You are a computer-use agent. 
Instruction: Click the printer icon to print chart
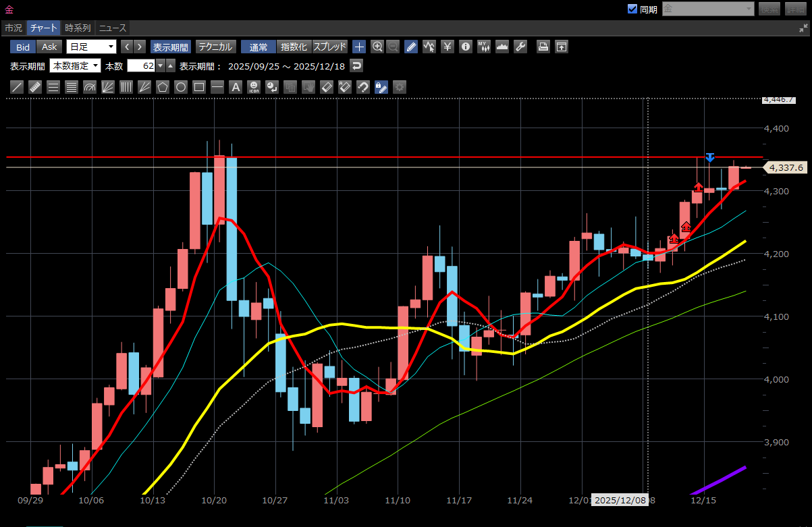tap(543, 47)
